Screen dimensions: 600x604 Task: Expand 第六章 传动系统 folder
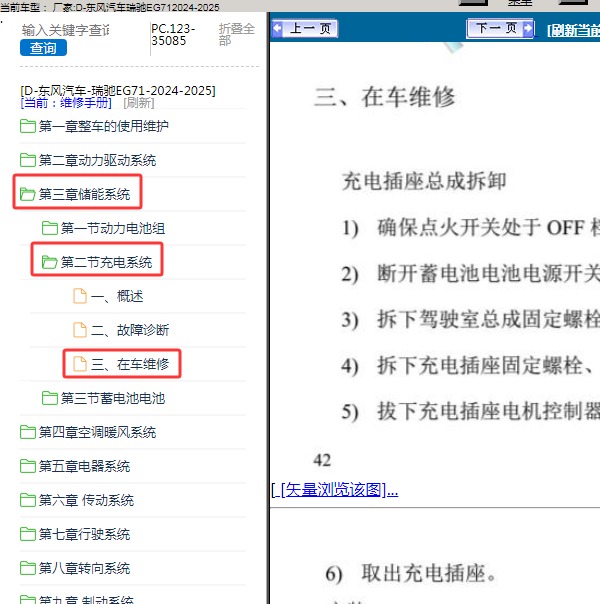[x=86, y=500]
